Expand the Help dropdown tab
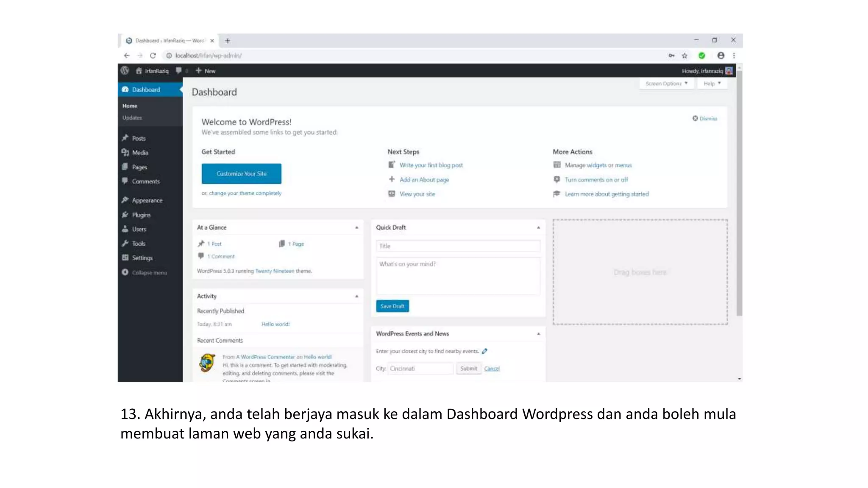 [x=712, y=83]
